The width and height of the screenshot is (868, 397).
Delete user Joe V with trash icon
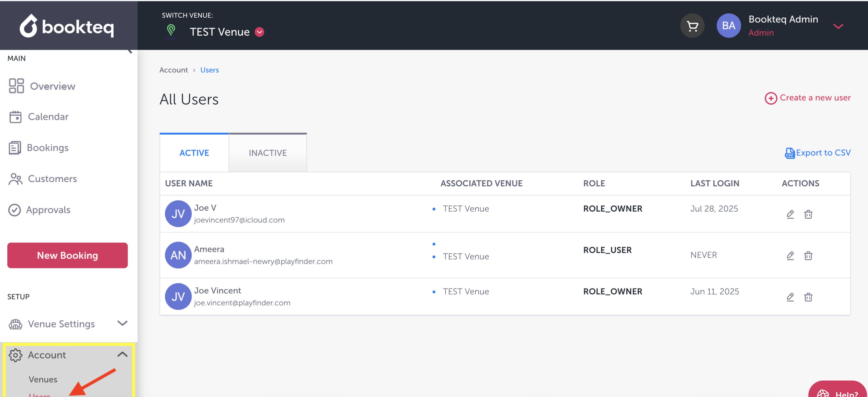(x=808, y=214)
